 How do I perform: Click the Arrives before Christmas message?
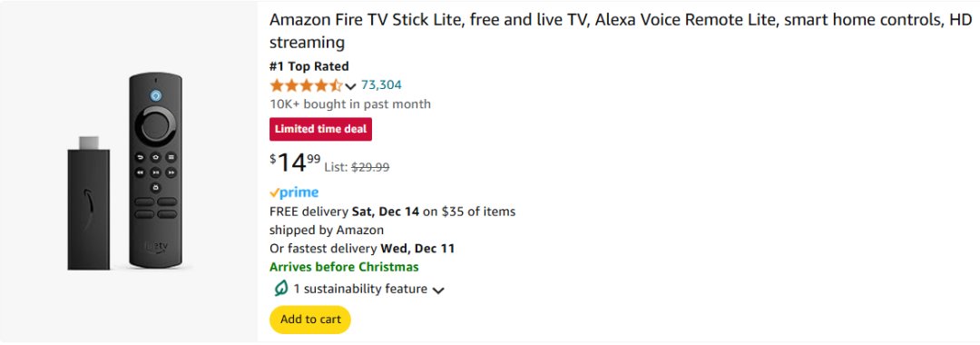coord(345,267)
